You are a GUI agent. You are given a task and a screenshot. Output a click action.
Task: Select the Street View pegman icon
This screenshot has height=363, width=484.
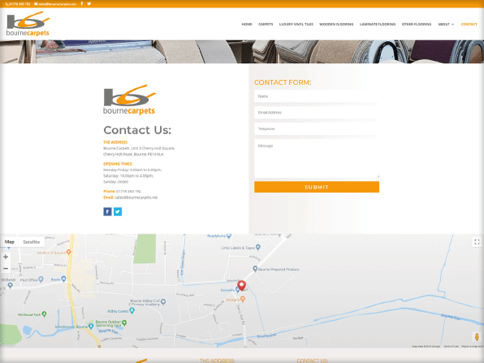477,337
